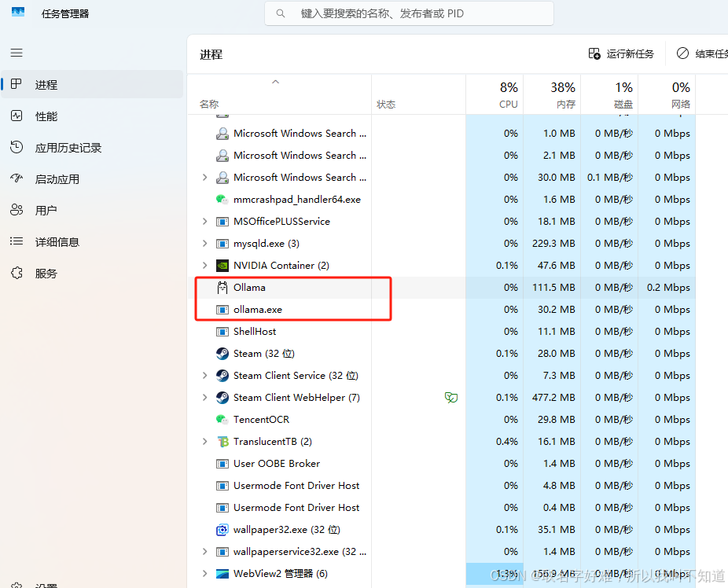Focus the process search box
The height and width of the screenshot is (588, 728).
point(409,13)
